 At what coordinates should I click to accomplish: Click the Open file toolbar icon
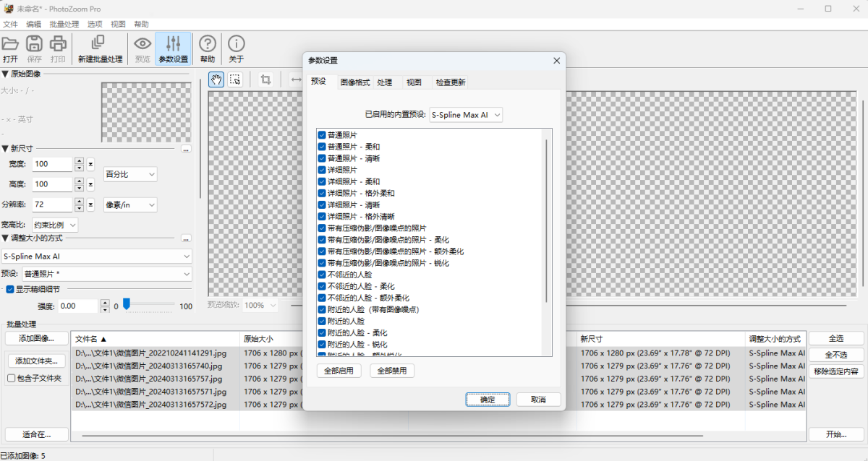point(10,44)
